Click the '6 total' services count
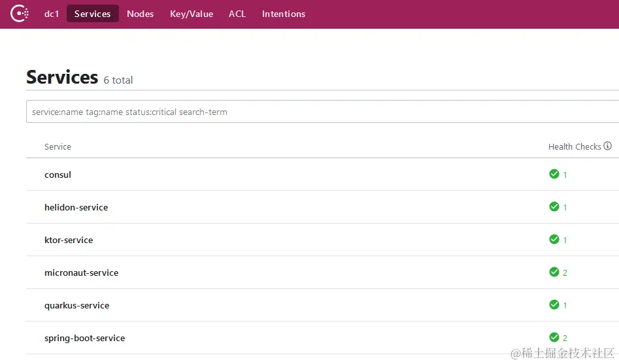Viewport: 619px width, 364px height. point(118,80)
